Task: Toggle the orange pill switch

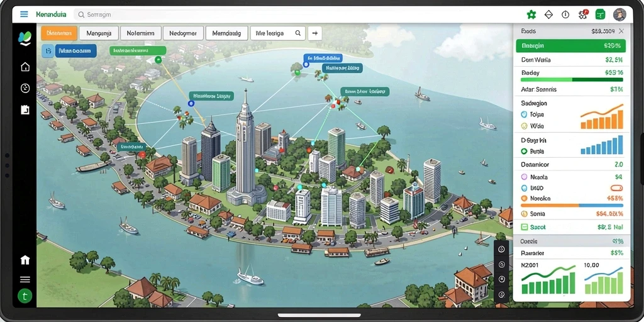Action: 616,188
